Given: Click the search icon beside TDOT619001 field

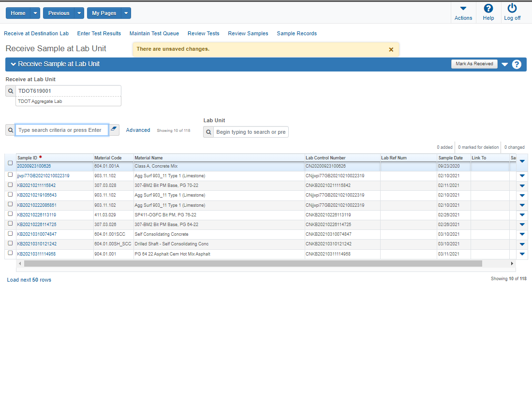Looking at the screenshot, I should [11, 91].
